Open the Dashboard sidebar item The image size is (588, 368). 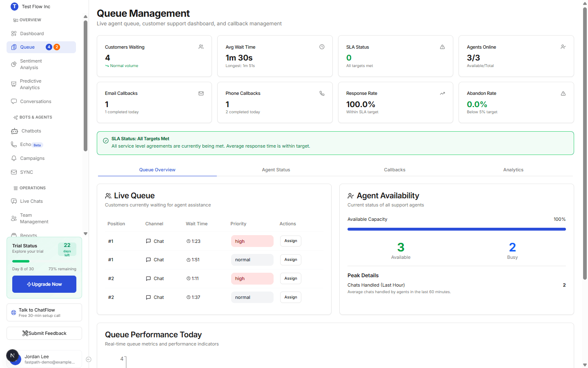tap(41, 34)
